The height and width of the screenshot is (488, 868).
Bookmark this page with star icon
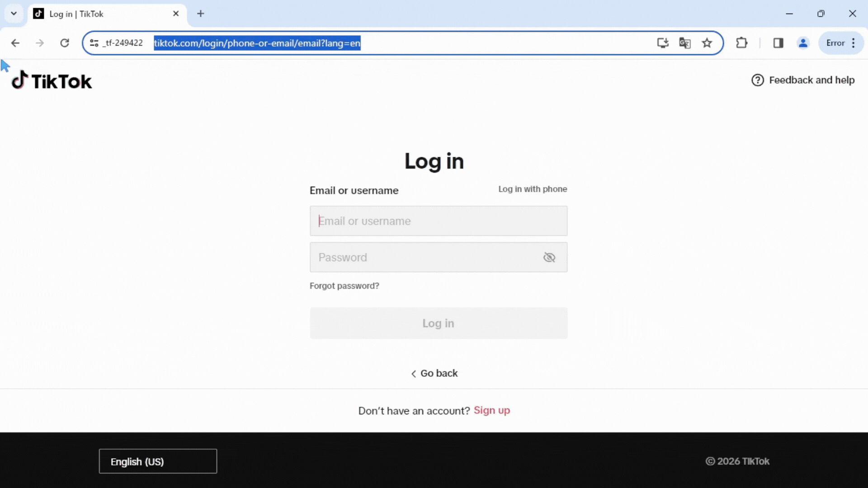tap(707, 43)
